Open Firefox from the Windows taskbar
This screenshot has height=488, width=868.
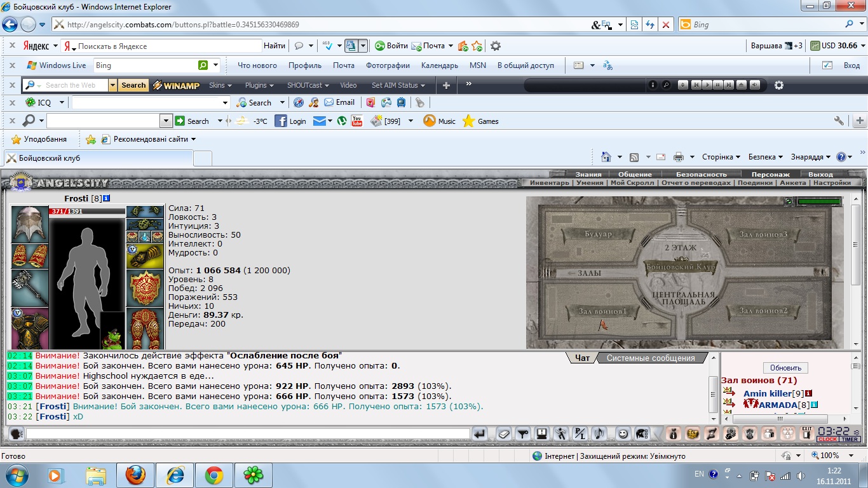click(135, 475)
